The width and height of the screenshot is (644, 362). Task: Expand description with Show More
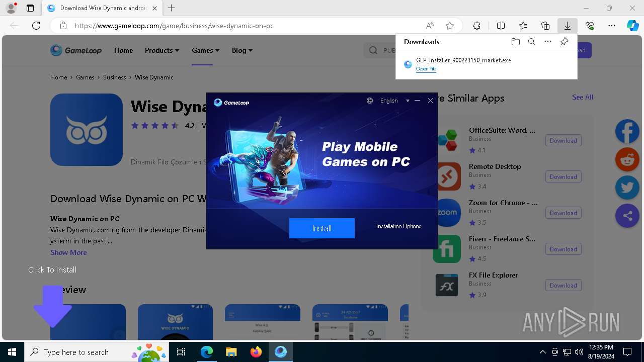point(68,252)
